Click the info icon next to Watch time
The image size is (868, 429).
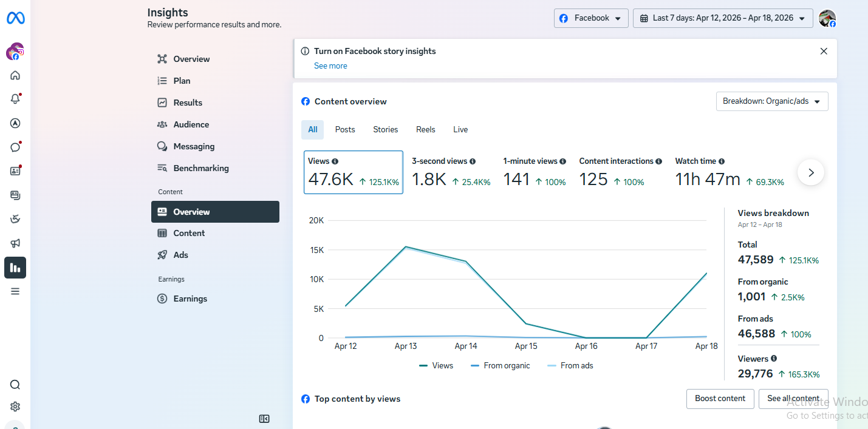pyautogui.click(x=722, y=161)
